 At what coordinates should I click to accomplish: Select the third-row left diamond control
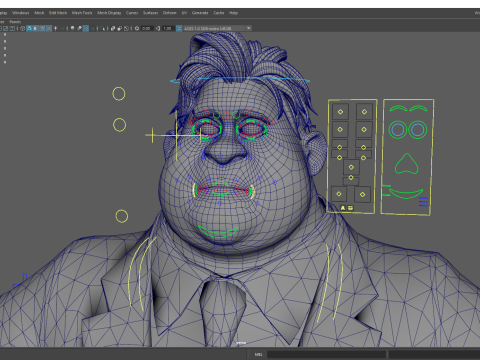(x=339, y=147)
